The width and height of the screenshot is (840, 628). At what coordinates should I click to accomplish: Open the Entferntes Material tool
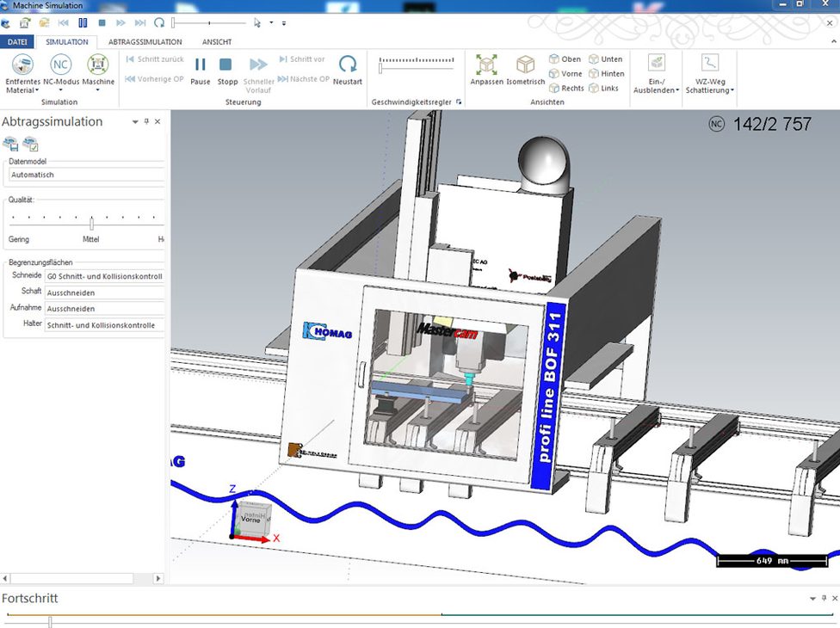pos(22,74)
